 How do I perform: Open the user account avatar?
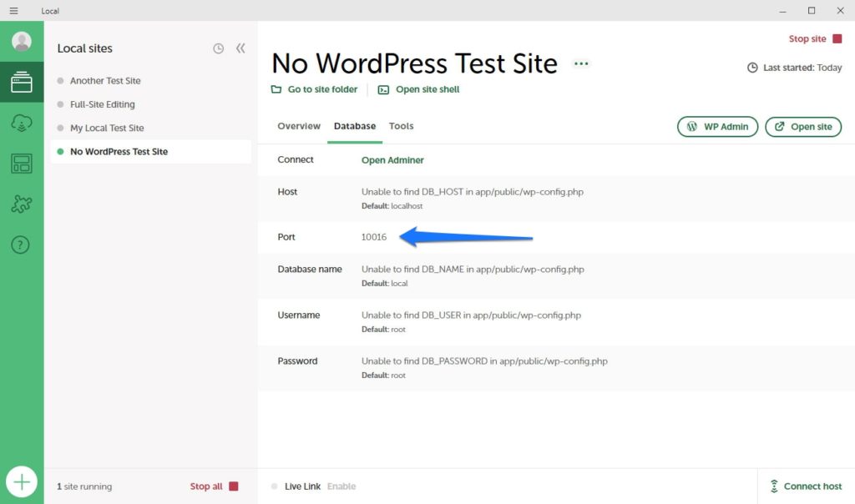coord(22,42)
